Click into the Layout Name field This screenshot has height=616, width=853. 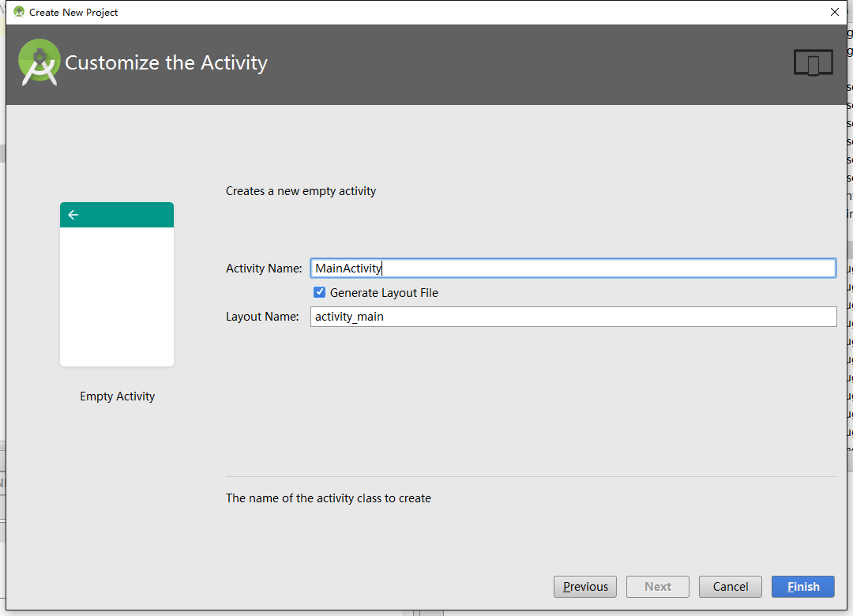click(x=573, y=317)
